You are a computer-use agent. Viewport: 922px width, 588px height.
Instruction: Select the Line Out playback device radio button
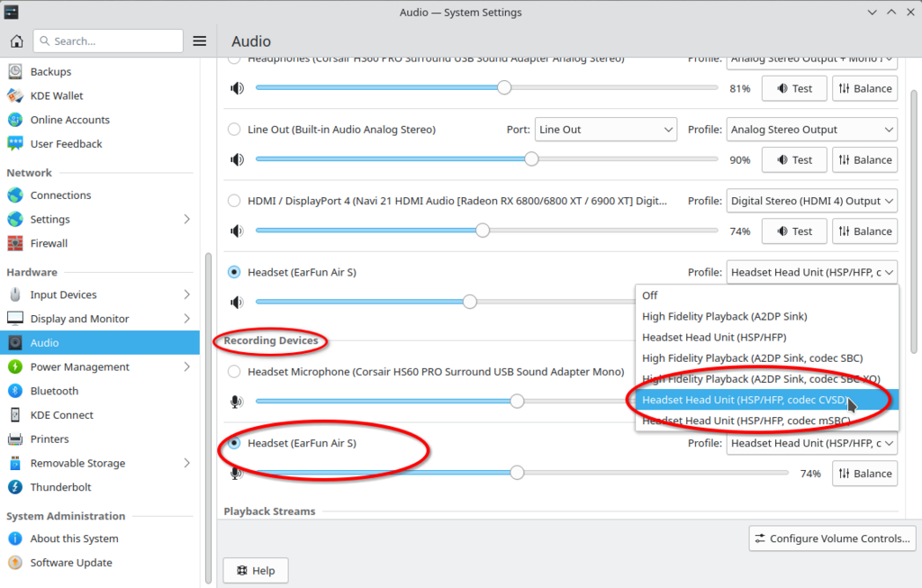click(235, 130)
